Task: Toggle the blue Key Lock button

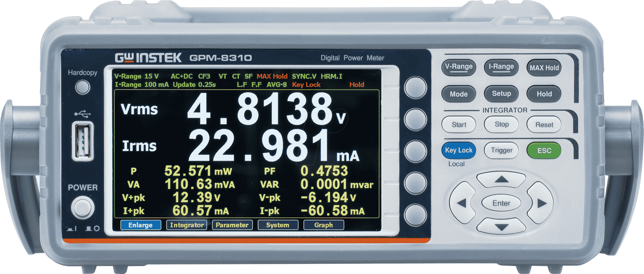Action: click(459, 150)
